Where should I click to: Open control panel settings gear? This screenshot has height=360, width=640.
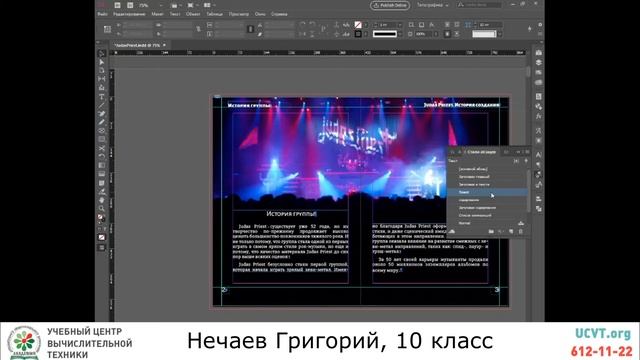(540, 25)
